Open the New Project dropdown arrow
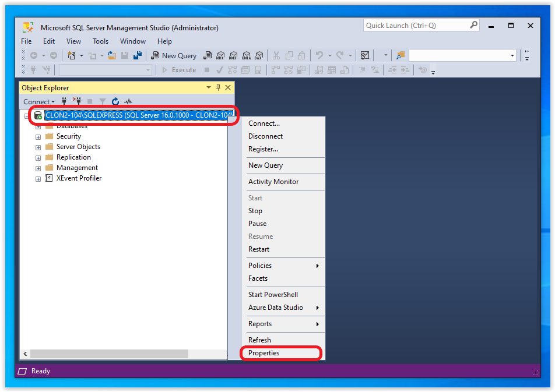Image resolution: width=555 pixels, height=392 pixels. click(82, 55)
